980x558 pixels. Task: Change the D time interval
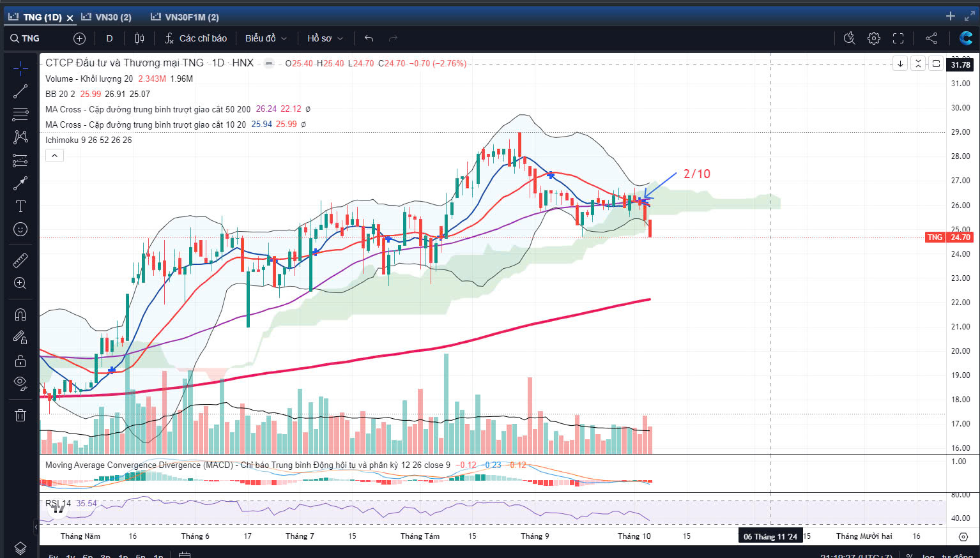point(109,38)
